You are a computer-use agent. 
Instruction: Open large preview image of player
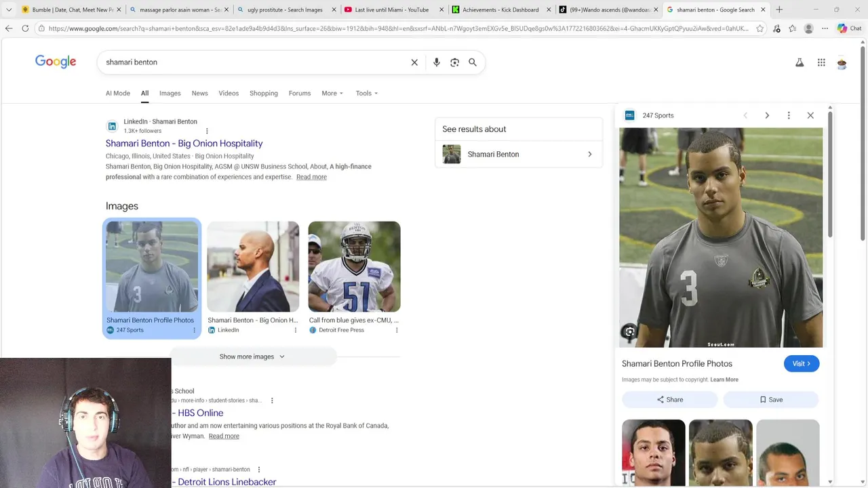pos(721,237)
